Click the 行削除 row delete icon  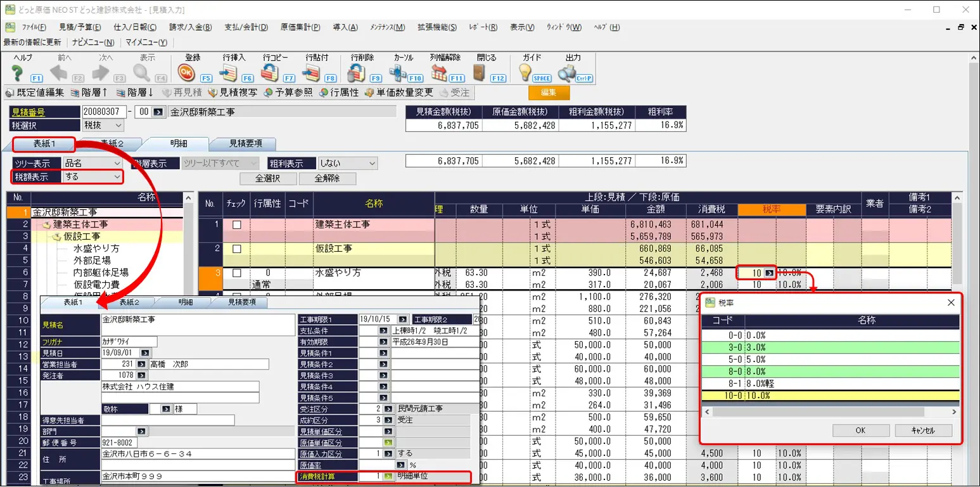[357, 73]
